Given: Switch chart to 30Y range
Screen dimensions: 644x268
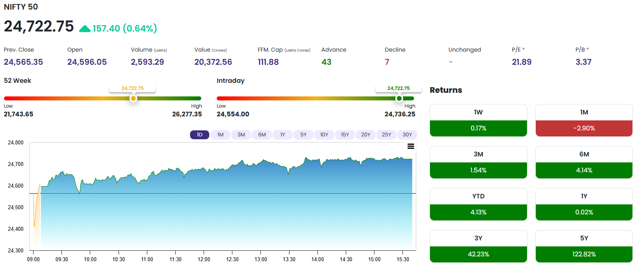Looking at the screenshot, I should click(407, 135).
